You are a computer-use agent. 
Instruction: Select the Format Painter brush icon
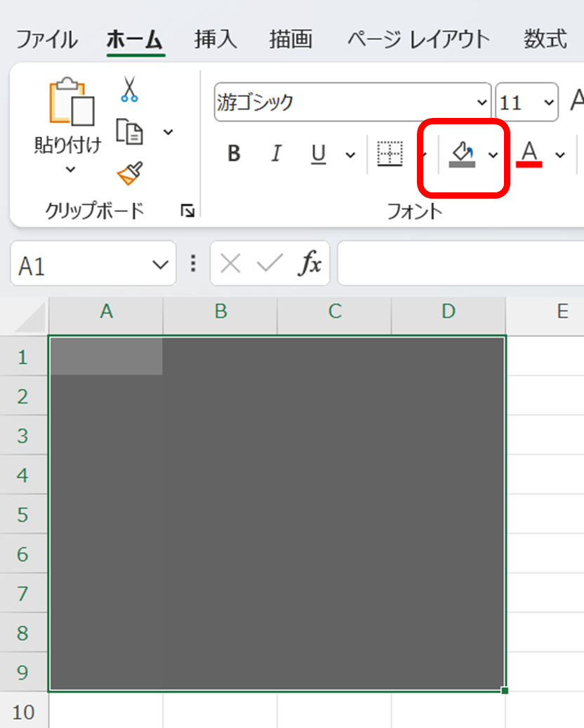click(x=130, y=173)
